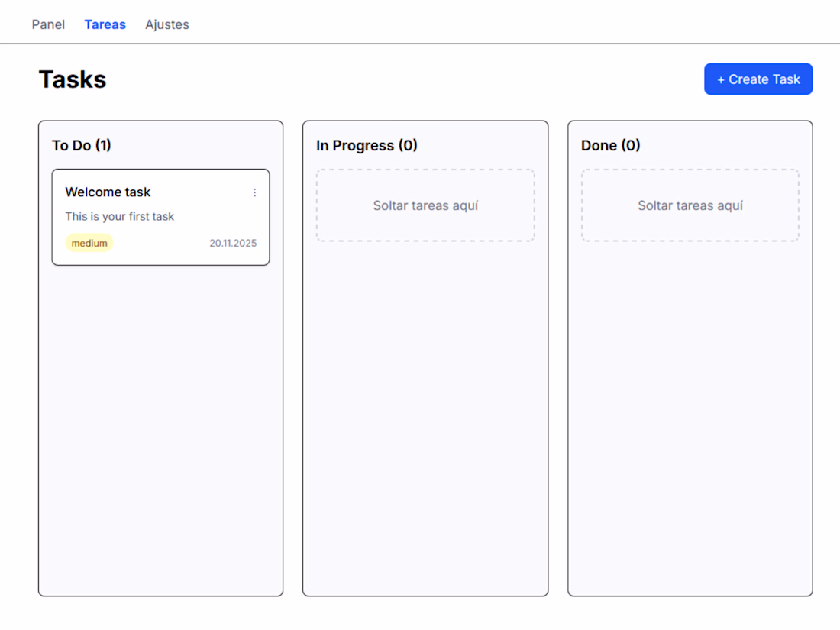
Task: Click blank area under the Done drop zone
Action: (x=690, y=420)
